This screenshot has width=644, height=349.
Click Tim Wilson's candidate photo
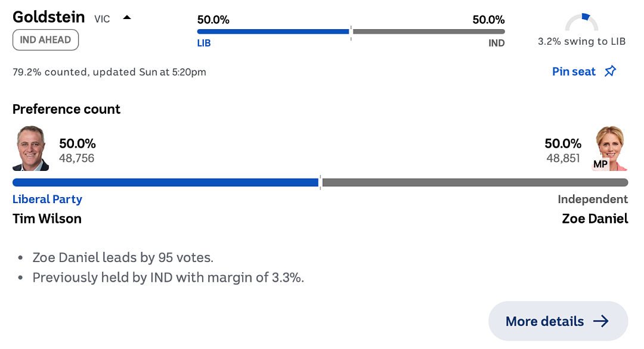31,148
